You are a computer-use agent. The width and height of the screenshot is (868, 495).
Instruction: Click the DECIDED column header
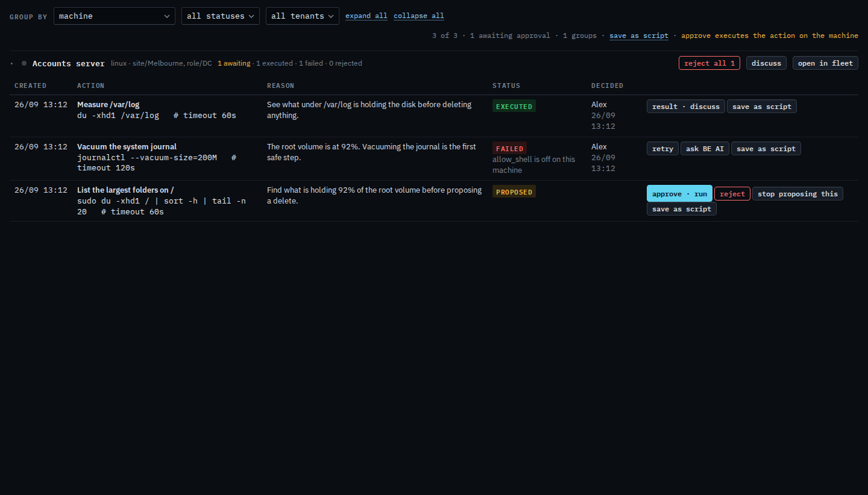point(607,86)
